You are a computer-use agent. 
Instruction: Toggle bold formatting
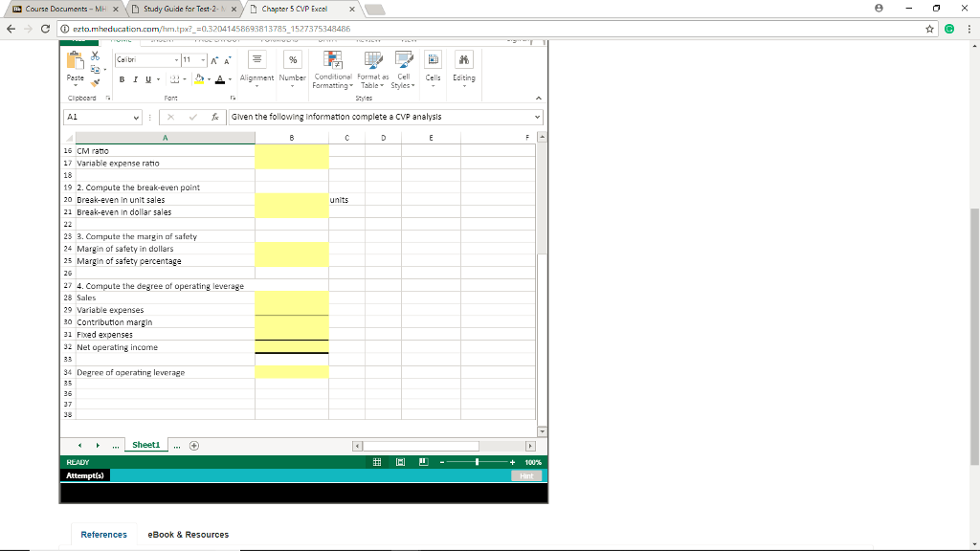pyautogui.click(x=122, y=79)
